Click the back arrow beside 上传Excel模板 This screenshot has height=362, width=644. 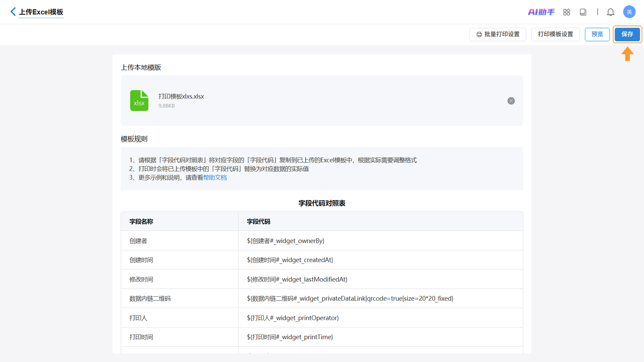tap(13, 12)
